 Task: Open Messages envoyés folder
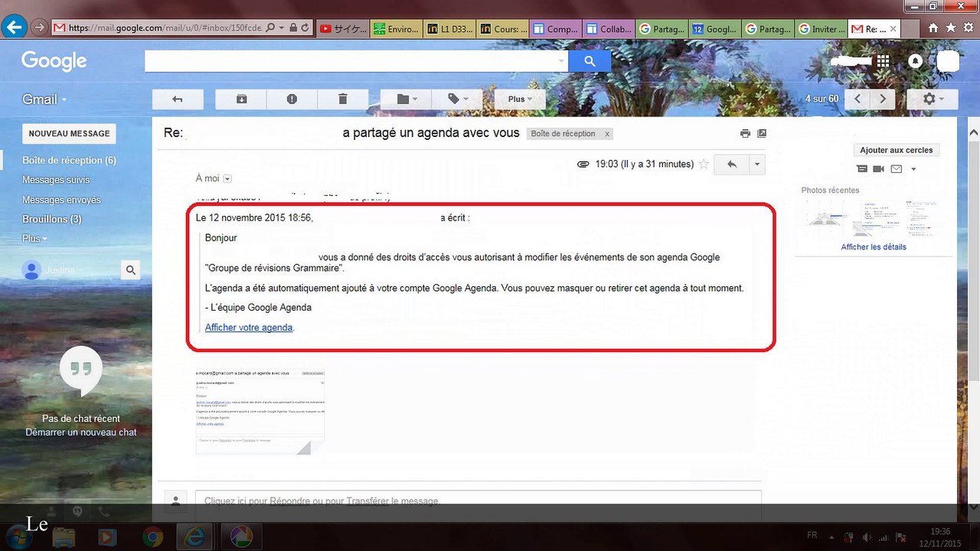pos(61,200)
